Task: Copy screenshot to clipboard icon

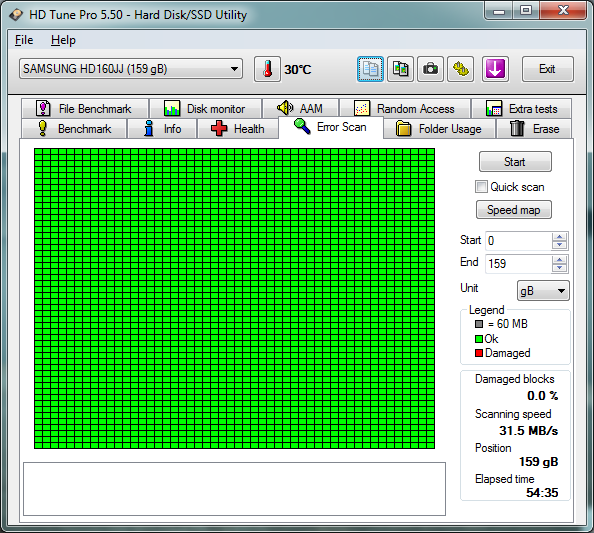Action: pyautogui.click(x=400, y=69)
